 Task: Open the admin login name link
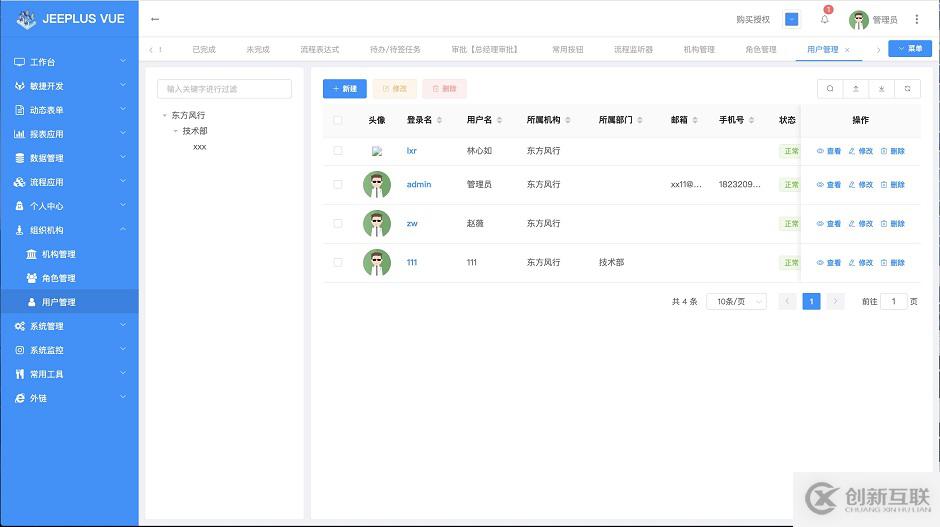(418, 185)
